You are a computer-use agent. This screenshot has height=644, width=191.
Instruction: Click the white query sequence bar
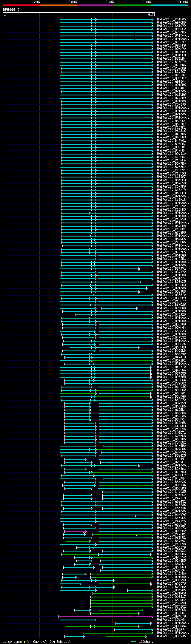[78, 12]
